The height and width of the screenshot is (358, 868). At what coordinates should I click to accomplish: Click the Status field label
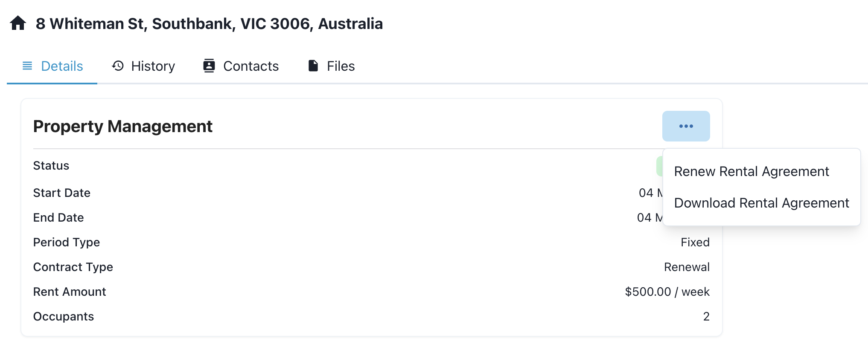pos(51,165)
